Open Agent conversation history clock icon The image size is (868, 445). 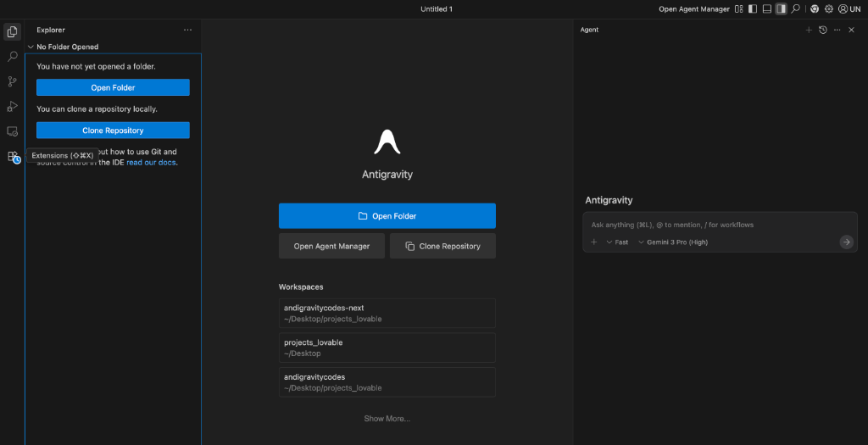[x=823, y=30]
